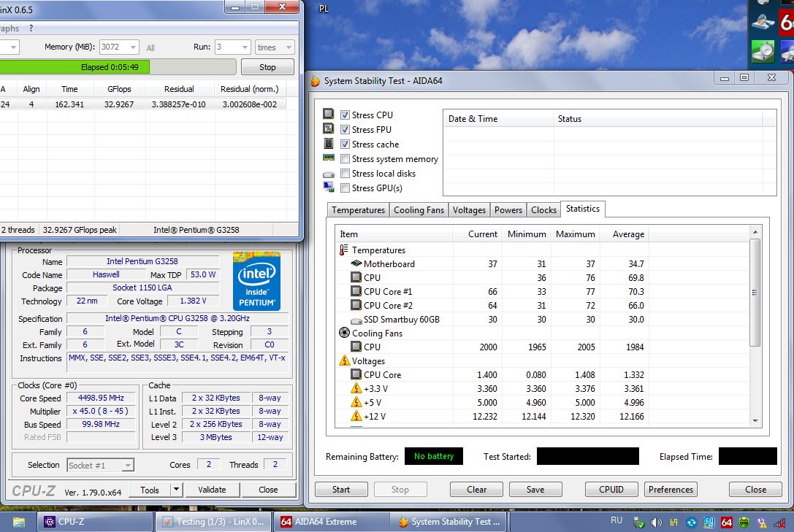Click scroll down arrow in Statistics list
Image resolution: width=794 pixels, height=532 pixels.
click(x=755, y=421)
